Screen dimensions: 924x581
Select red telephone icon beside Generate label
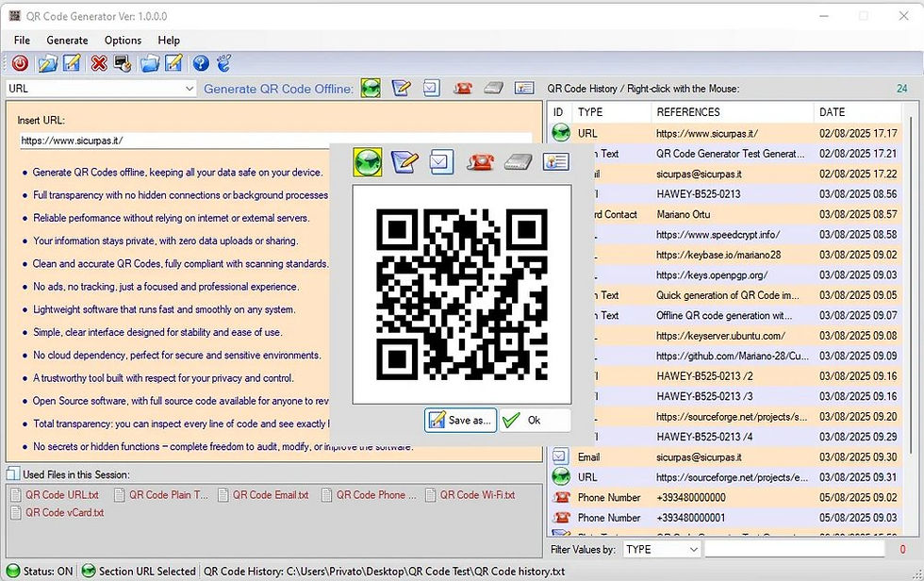[x=463, y=89]
